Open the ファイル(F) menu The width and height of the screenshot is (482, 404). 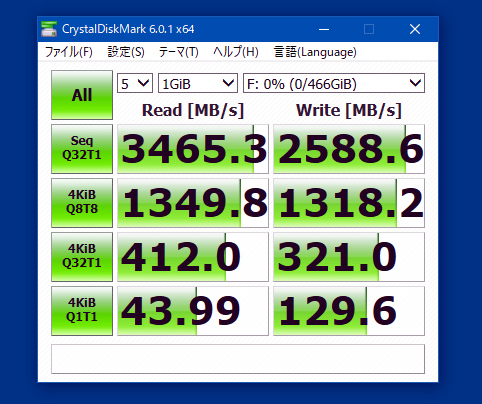pyautogui.click(x=69, y=52)
